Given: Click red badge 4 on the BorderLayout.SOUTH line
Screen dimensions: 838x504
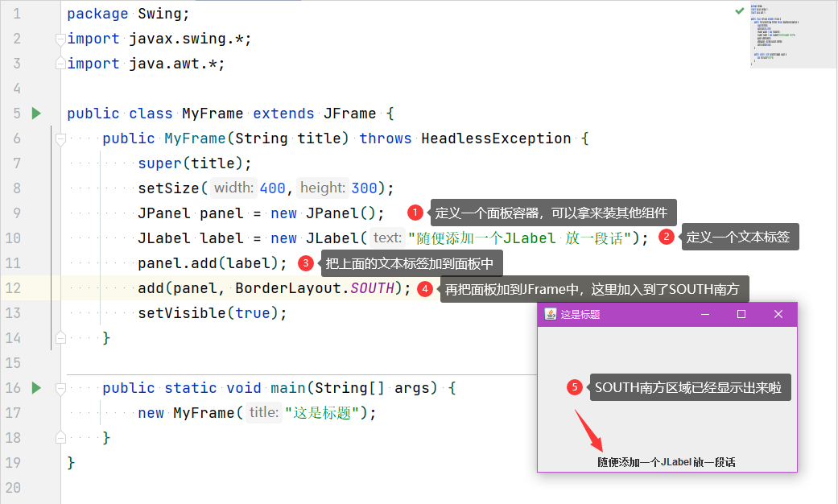Looking at the screenshot, I should coord(425,288).
